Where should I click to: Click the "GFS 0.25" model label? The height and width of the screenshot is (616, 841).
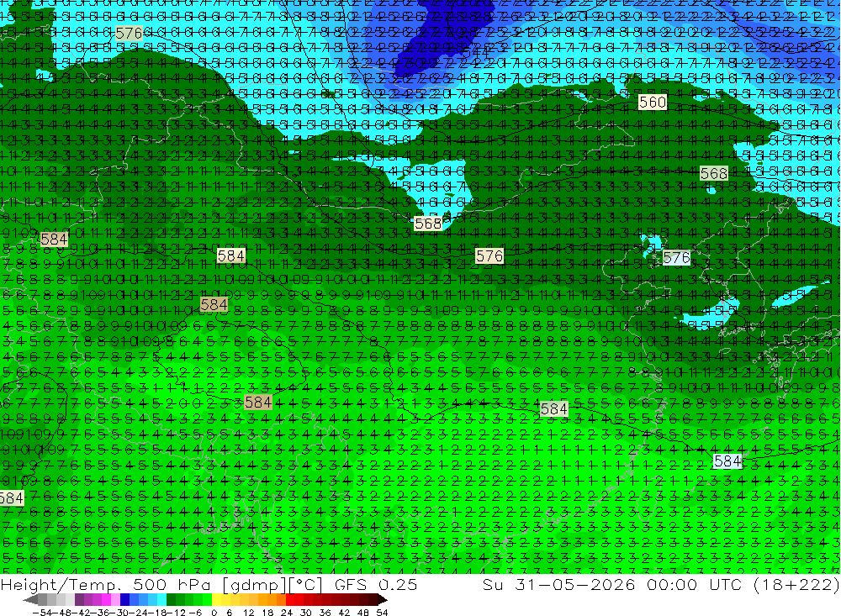tap(376, 584)
